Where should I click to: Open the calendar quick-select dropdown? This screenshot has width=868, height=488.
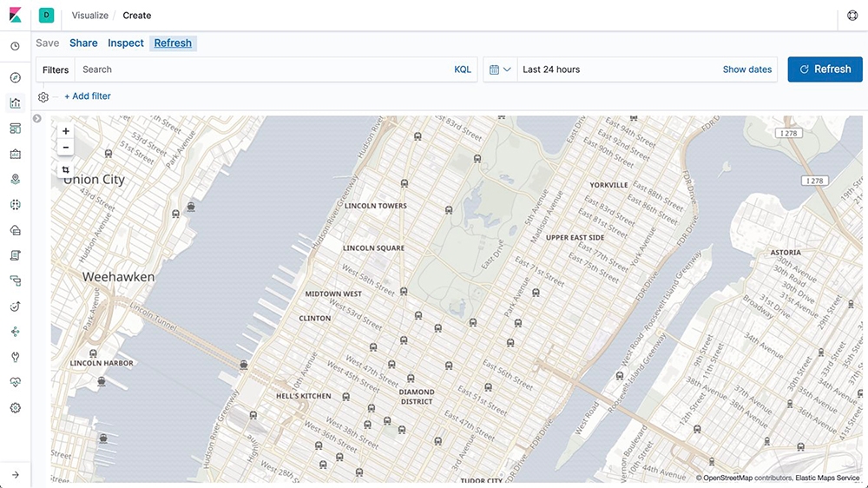(x=500, y=69)
